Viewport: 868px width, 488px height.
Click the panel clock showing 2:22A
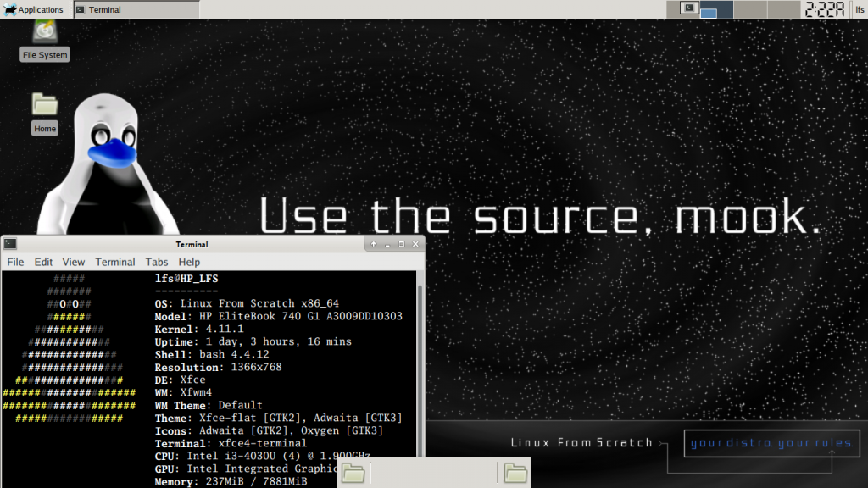click(x=825, y=9)
